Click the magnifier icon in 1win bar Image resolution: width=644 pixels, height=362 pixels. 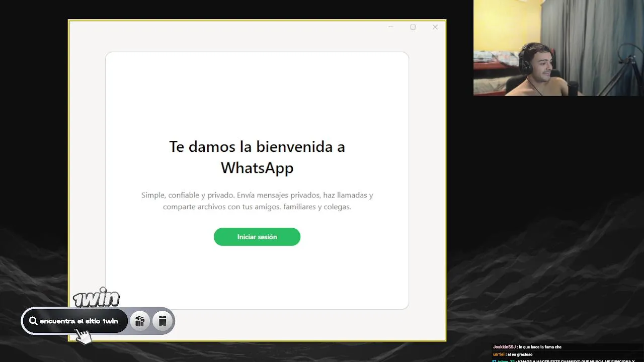click(x=34, y=321)
